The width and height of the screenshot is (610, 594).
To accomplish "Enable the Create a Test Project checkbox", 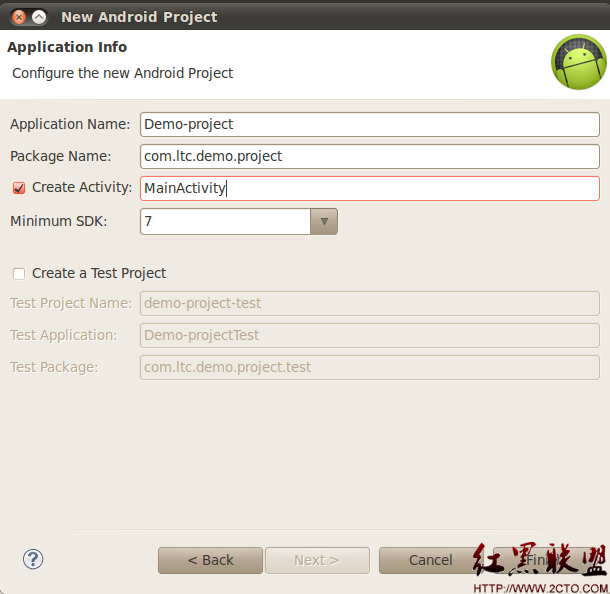I will pos(19,274).
